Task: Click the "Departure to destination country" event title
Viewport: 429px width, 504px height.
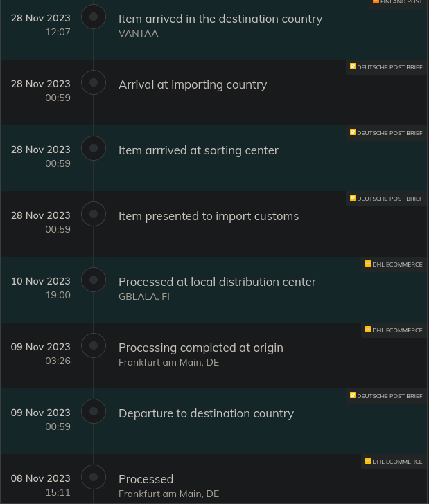Action: (x=206, y=413)
